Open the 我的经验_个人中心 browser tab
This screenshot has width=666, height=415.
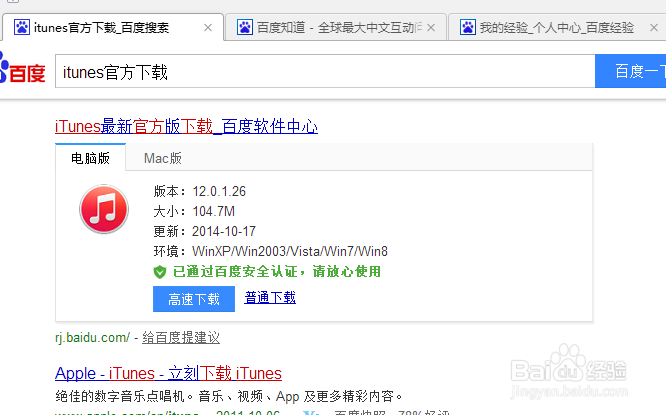pos(557,28)
